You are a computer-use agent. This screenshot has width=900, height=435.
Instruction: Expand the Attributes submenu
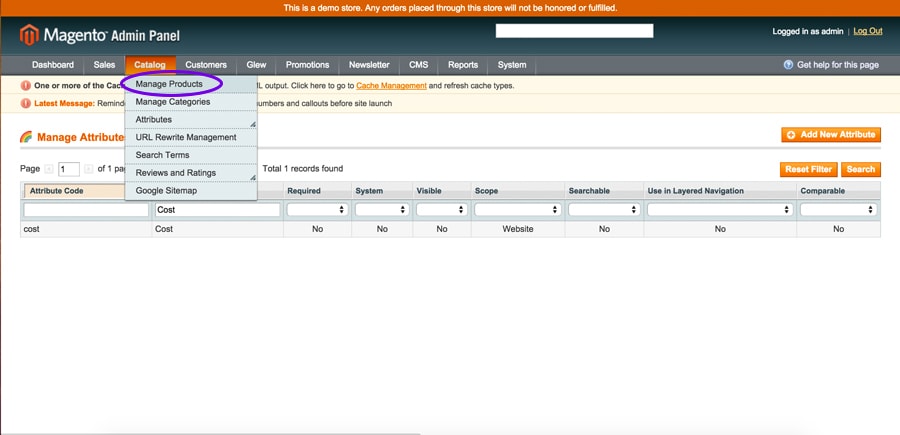coord(191,119)
